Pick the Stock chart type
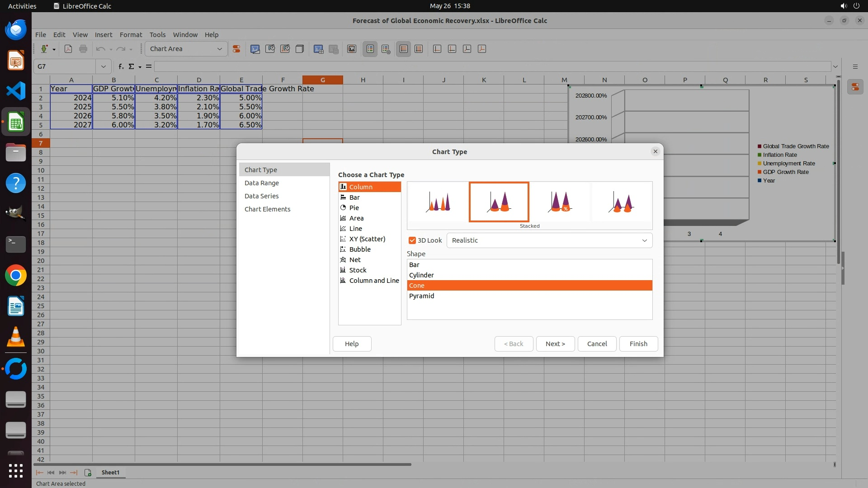 click(358, 270)
